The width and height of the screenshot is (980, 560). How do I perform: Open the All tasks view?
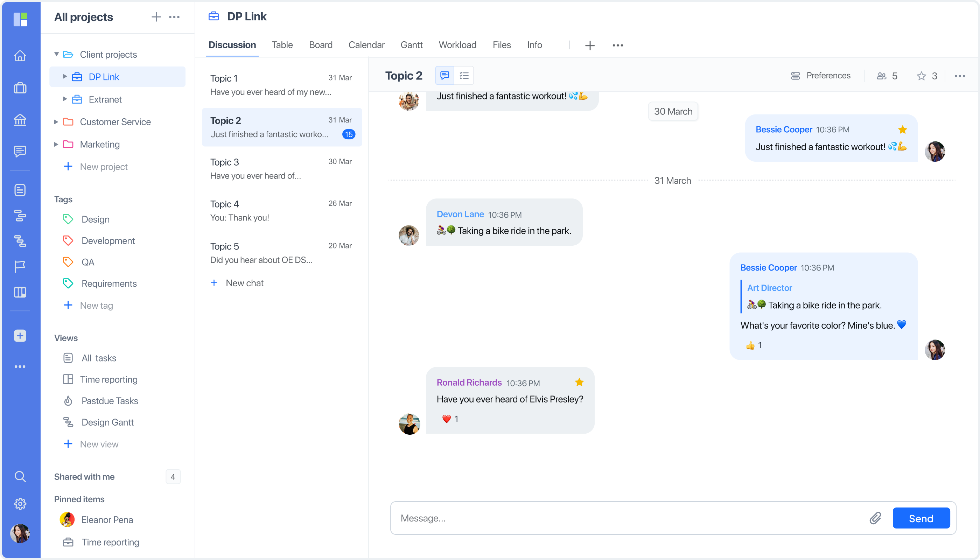(x=90, y=358)
